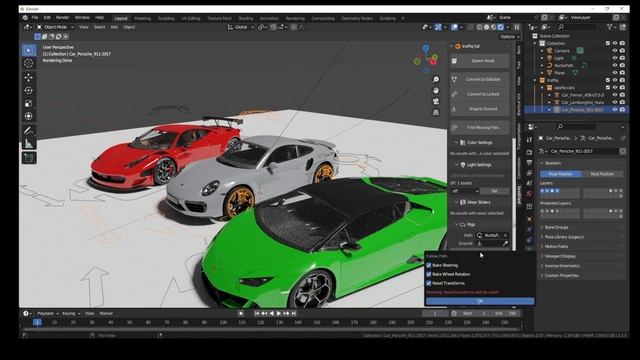
Task: Toggle X-ray icon in viewport header
Action: [471, 27]
